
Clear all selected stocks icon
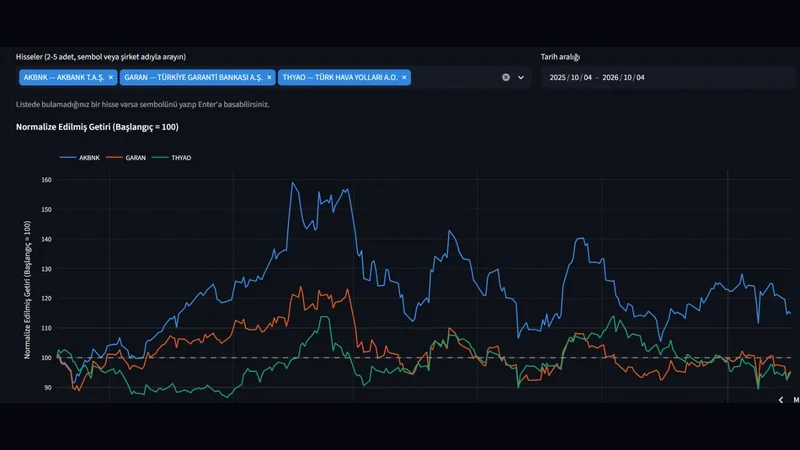click(x=506, y=78)
